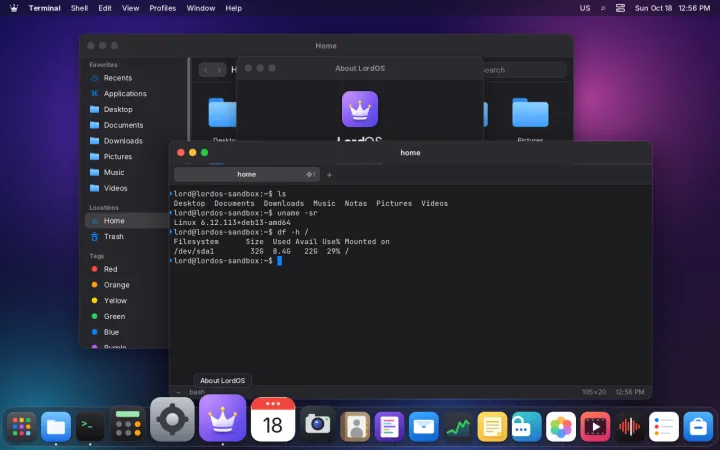Select the home tab in Terminal
720x450 pixels.
click(247, 174)
